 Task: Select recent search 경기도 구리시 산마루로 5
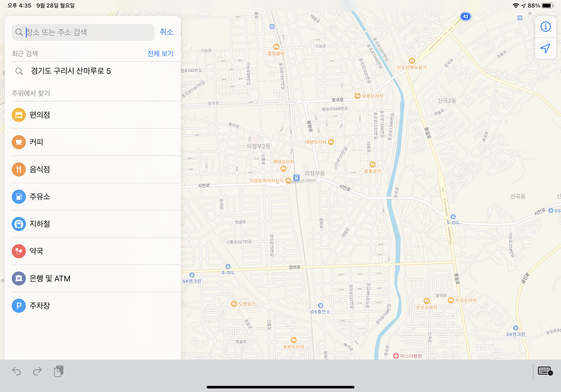tap(71, 71)
